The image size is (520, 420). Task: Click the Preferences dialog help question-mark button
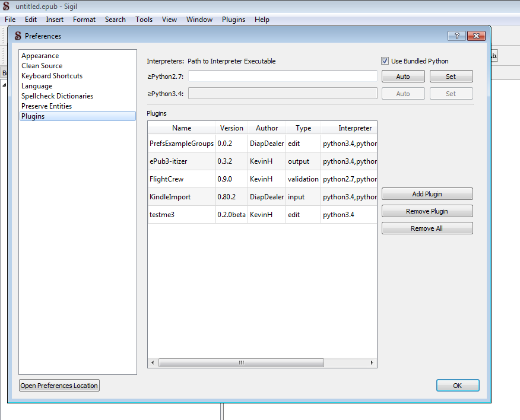(456, 36)
